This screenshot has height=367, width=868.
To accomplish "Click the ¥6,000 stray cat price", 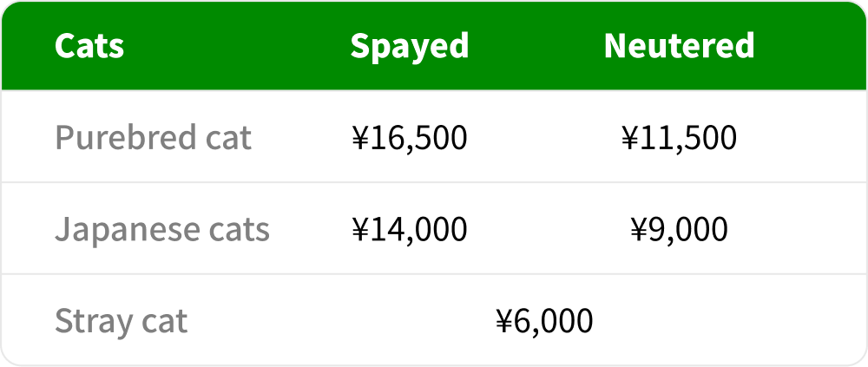I will (x=544, y=321).
